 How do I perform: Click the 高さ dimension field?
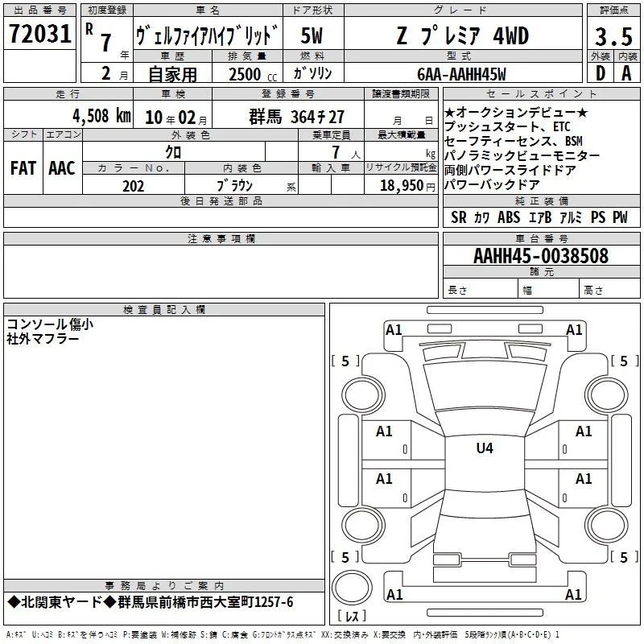click(x=609, y=290)
